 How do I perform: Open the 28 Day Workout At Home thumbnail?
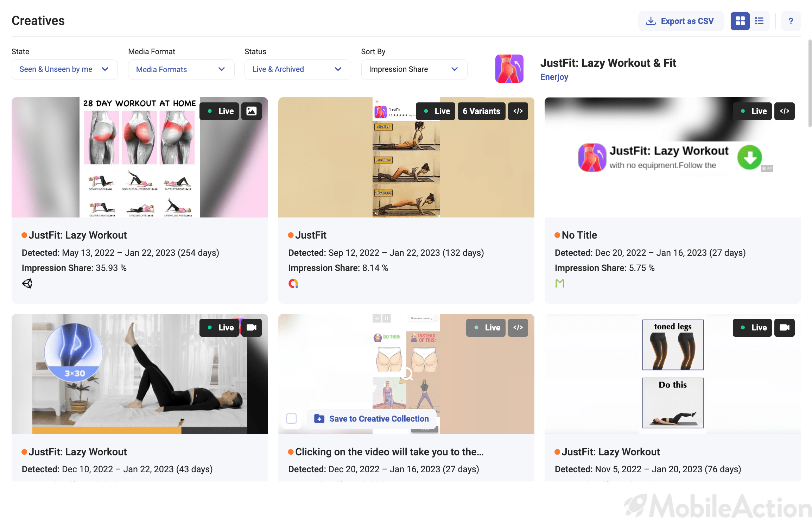[x=140, y=157]
